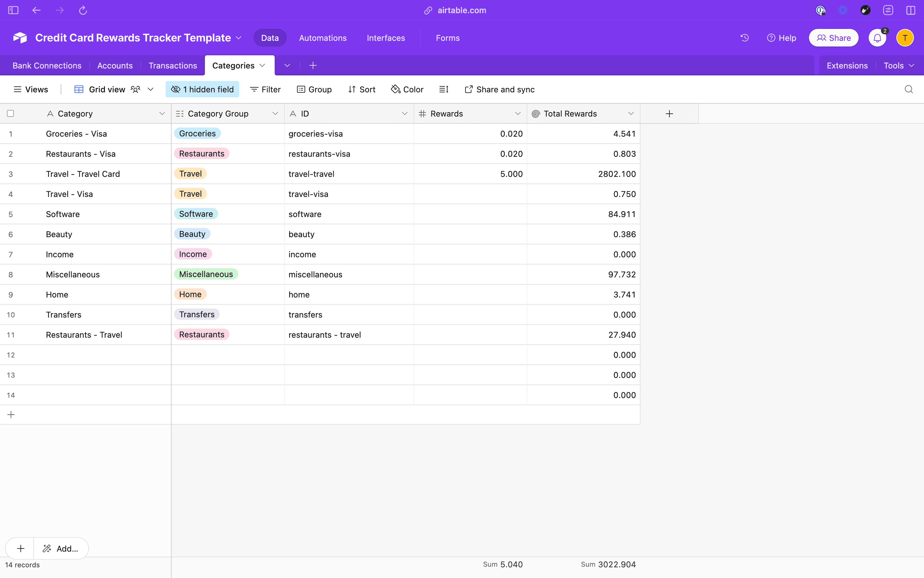This screenshot has width=924, height=578.
Task: Open the notifications bell
Action: tap(877, 37)
